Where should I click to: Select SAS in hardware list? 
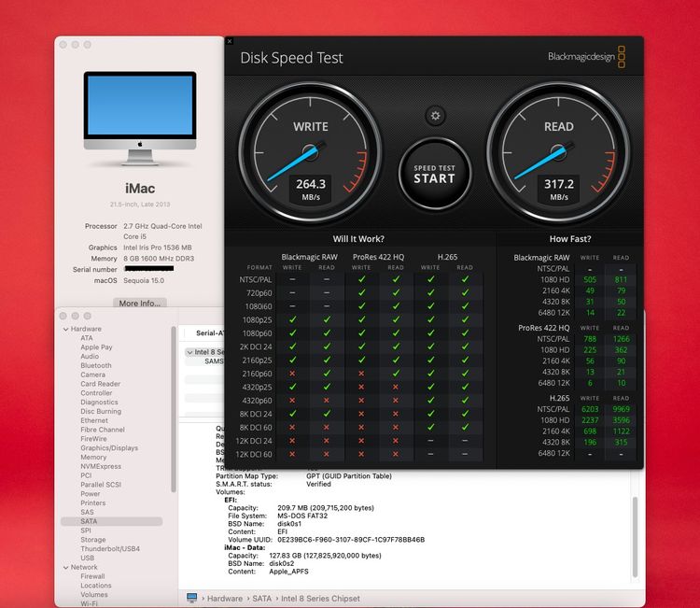[x=87, y=512]
